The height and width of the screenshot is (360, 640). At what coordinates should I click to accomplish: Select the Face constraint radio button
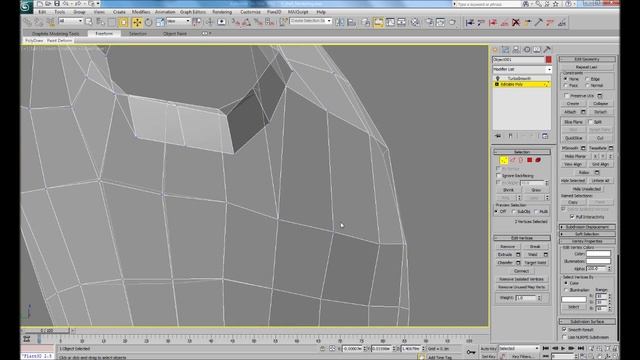[566, 85]
